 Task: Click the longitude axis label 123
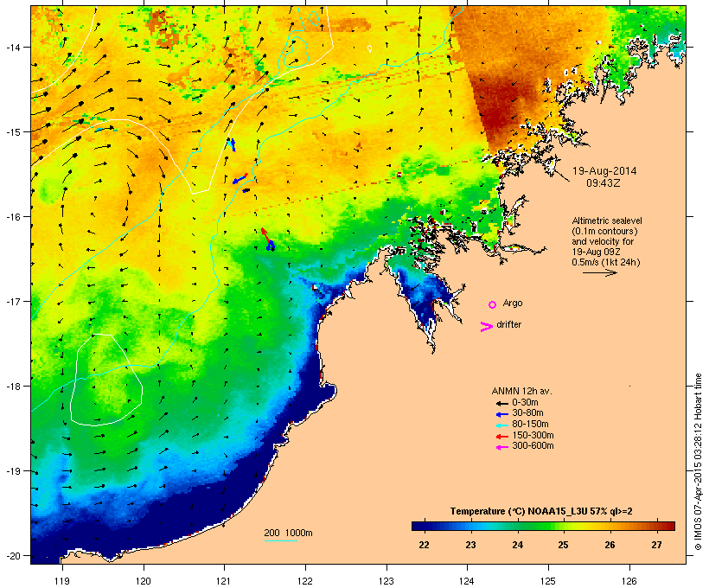[386, 581]
